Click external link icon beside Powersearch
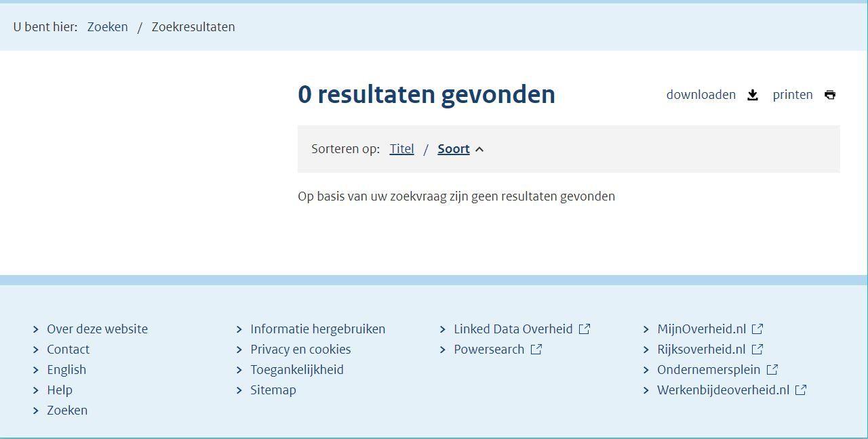Screen dimensions: 868x439 (536, 349)
